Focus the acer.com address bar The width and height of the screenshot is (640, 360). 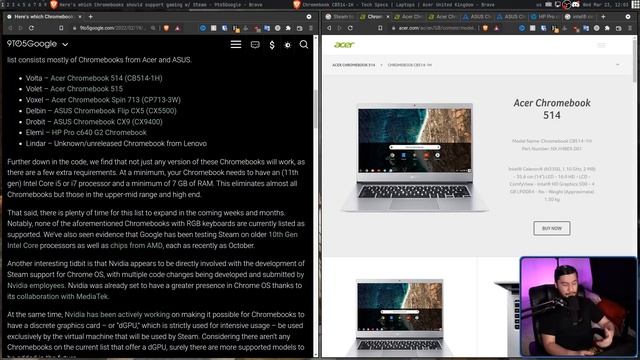pyautogui.click(x=435, y=28)
